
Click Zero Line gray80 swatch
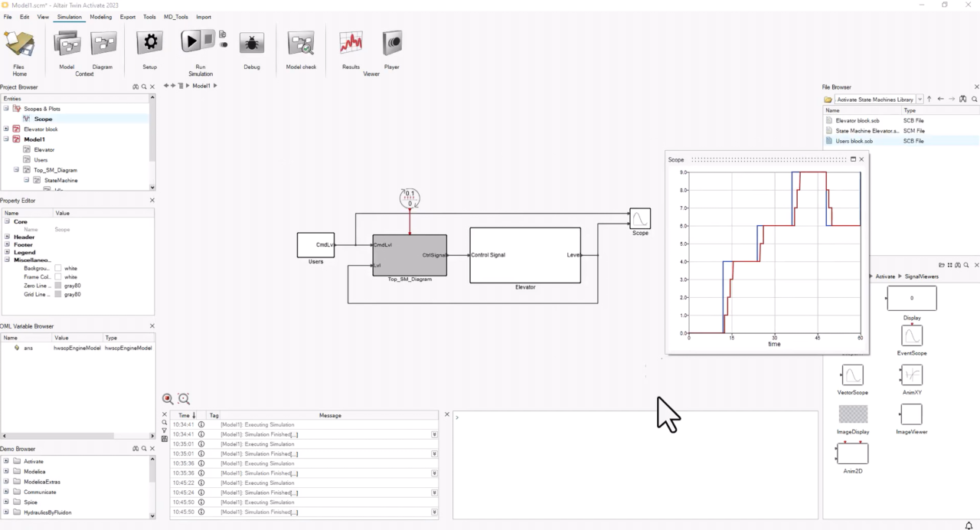pos(58,286)
